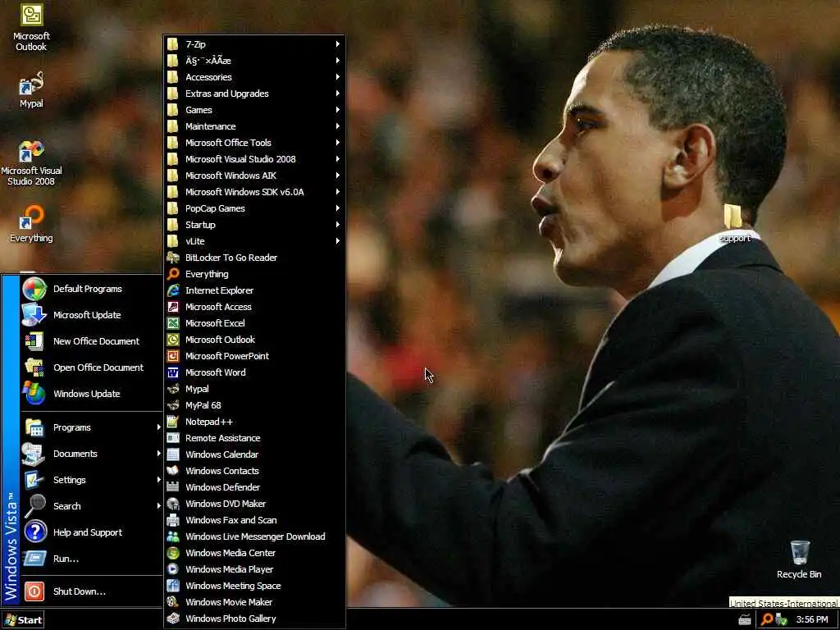Open Windows Calendar
The width and height of the screenshot is (840, 630).
click(x=254, y=454)
